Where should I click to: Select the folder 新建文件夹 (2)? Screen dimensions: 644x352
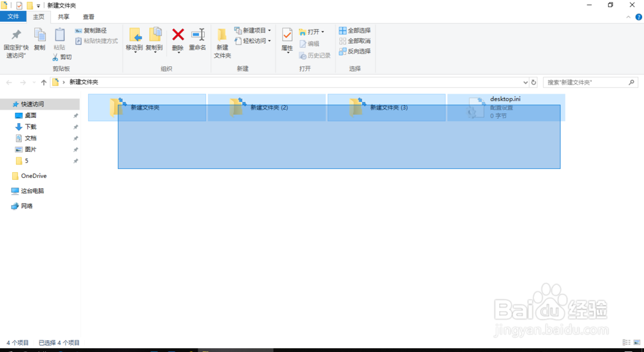(267, 108)
